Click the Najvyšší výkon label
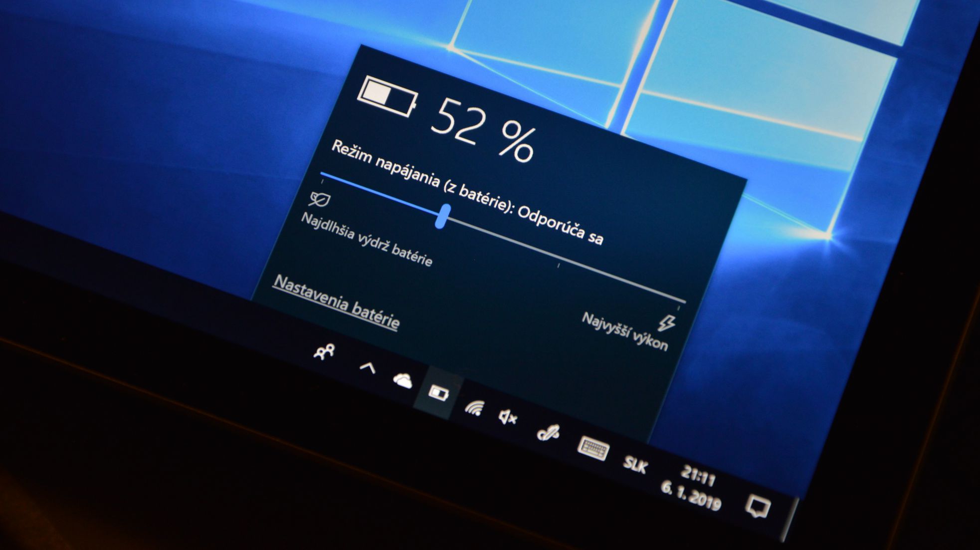Viewport: 980px width, 550px height. [x=624, y=331]
